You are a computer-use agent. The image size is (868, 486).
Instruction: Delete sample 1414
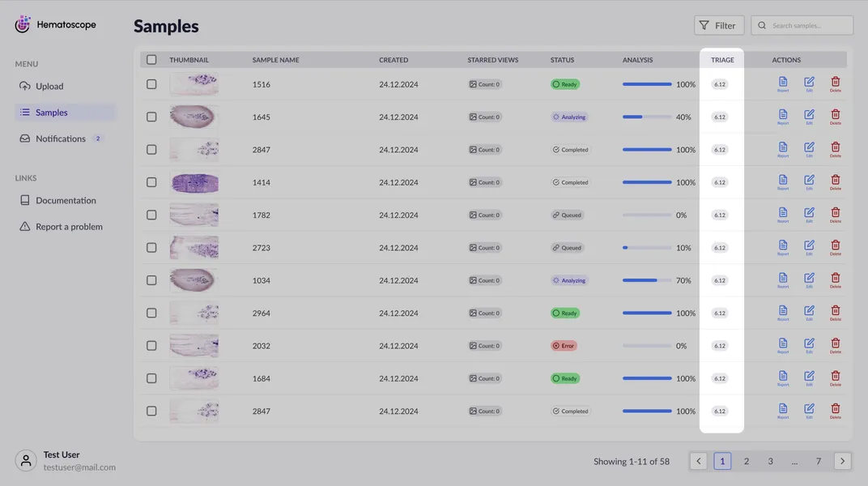tap(836, 181)
